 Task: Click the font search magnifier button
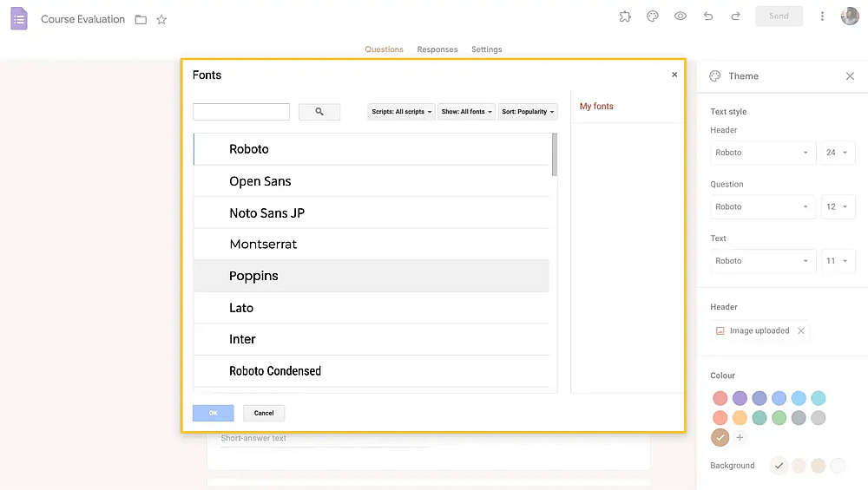[319, 112]
